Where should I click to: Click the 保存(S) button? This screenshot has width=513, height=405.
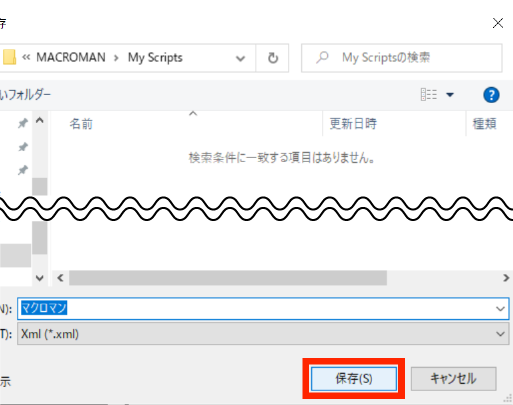[x=354, y=379]
